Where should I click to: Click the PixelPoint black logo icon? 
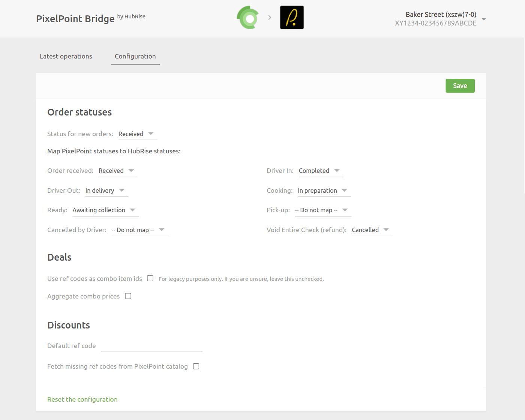tap(292, 17)
